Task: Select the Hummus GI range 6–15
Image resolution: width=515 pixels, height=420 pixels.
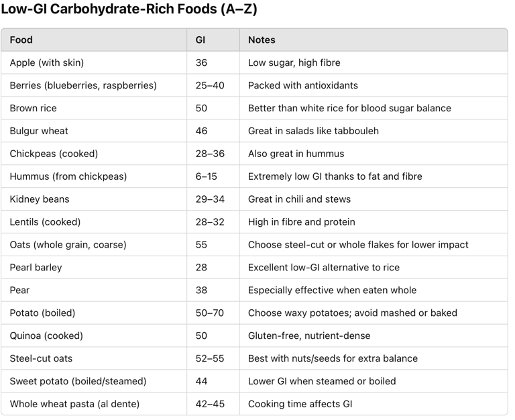Action: pyautogui.click(x=207, y=176)
